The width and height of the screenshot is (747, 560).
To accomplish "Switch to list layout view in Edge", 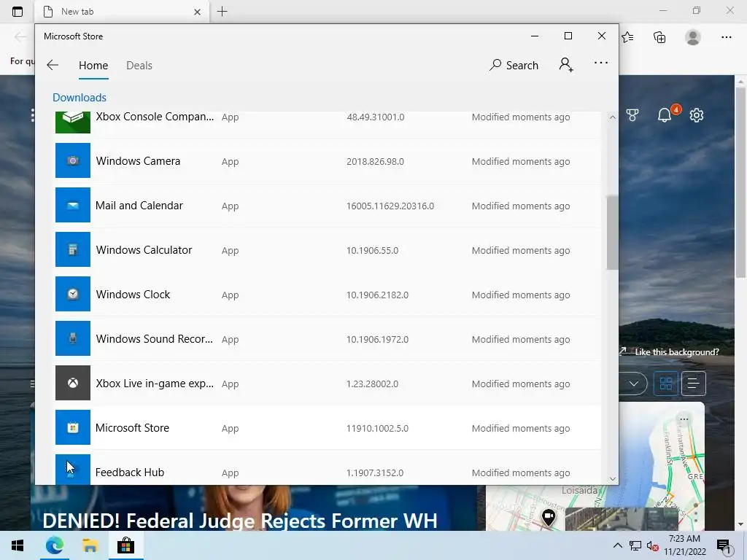I will [x=693, y=384].
